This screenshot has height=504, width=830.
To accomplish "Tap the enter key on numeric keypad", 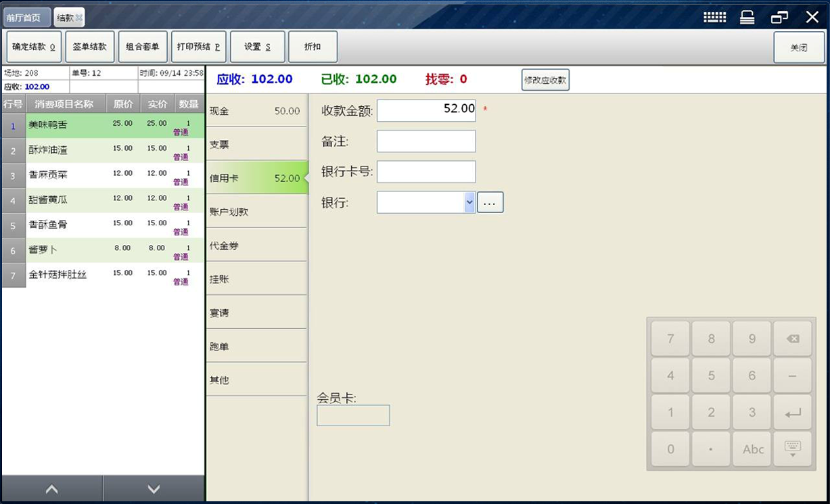I will pos(793,413).
